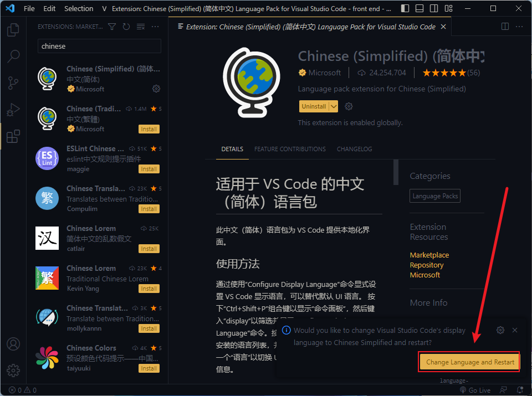Image resolution: width=532 pixels, height=396 pixels.
Task: Open notification settings gear
Action: pyautogui.click(x=500, y=330)
